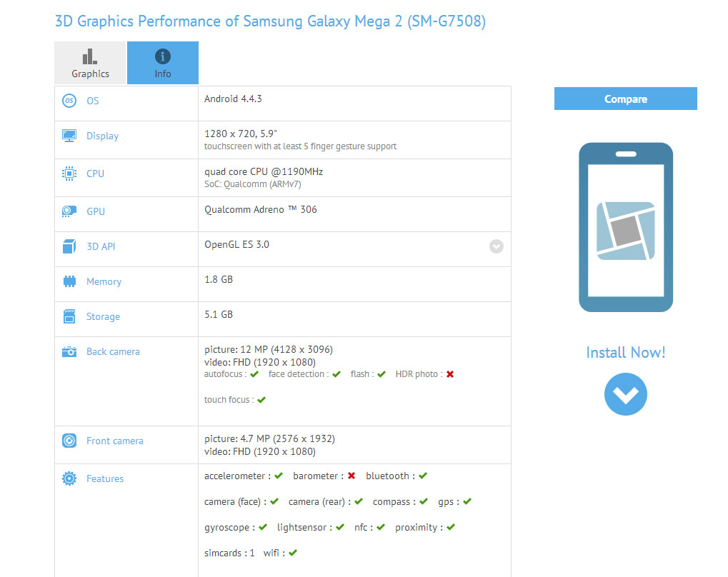This screenshot has width=728, height=577.
Task: Click the accelerometer checkmark
Action: coord(279,476)
